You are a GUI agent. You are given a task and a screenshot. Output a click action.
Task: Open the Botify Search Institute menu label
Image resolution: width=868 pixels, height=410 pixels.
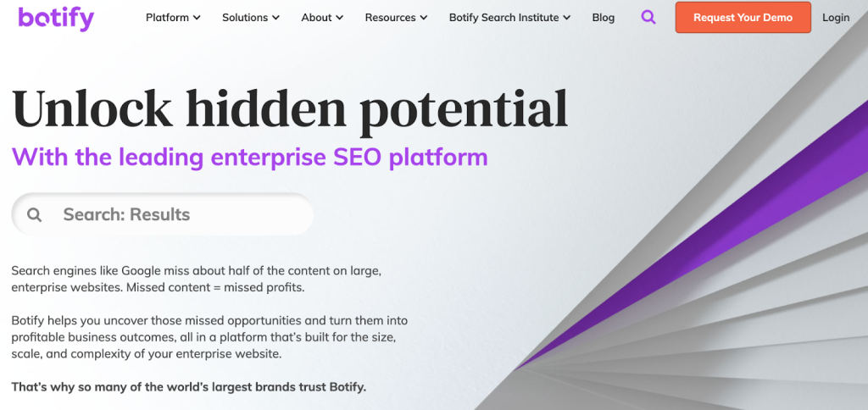[504, 18]
